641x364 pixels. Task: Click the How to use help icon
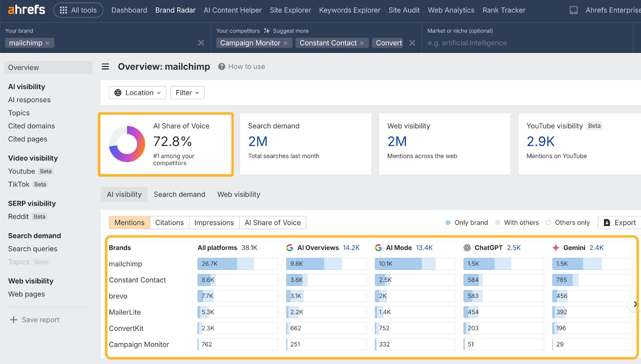pyautogui.click(x=221, y=66)
